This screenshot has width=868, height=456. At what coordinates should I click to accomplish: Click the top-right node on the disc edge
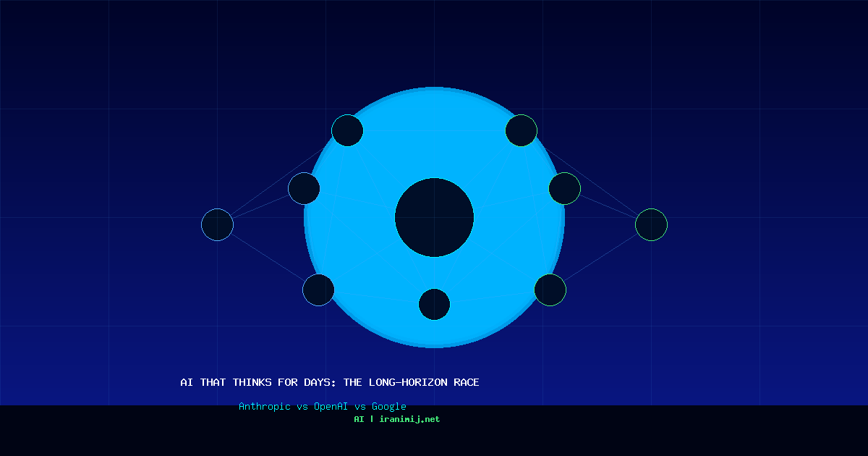coord(521,130)
